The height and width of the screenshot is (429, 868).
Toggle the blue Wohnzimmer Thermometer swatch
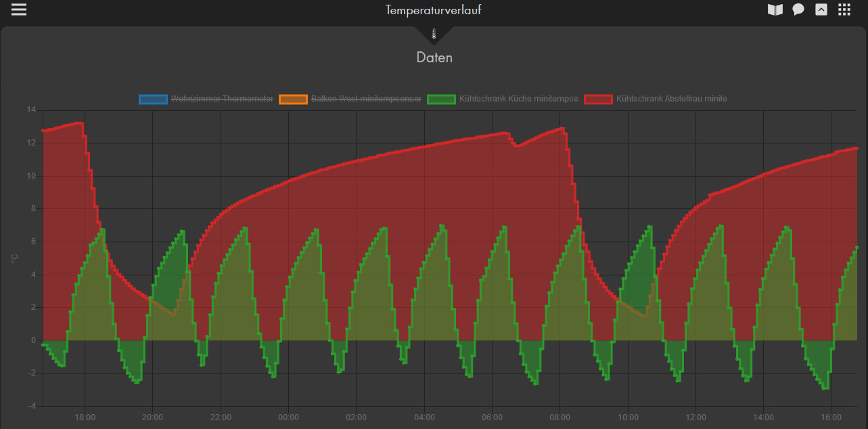click(x=153, y=99)
